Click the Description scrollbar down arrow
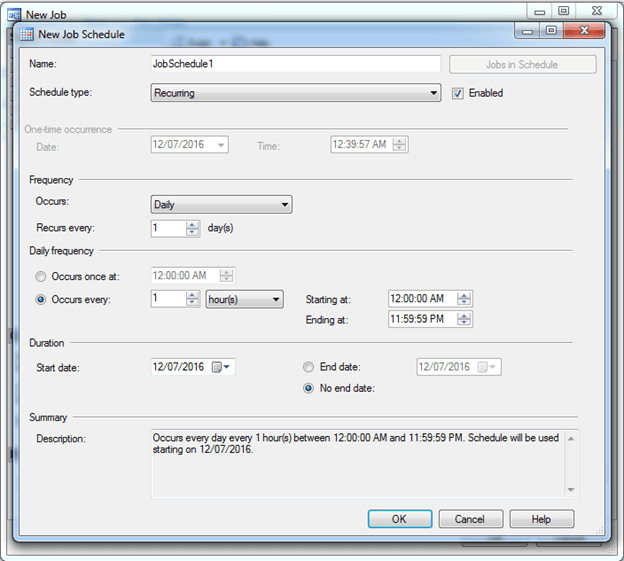The width and height of the screenshot is (624, 561). pos(571,490)
